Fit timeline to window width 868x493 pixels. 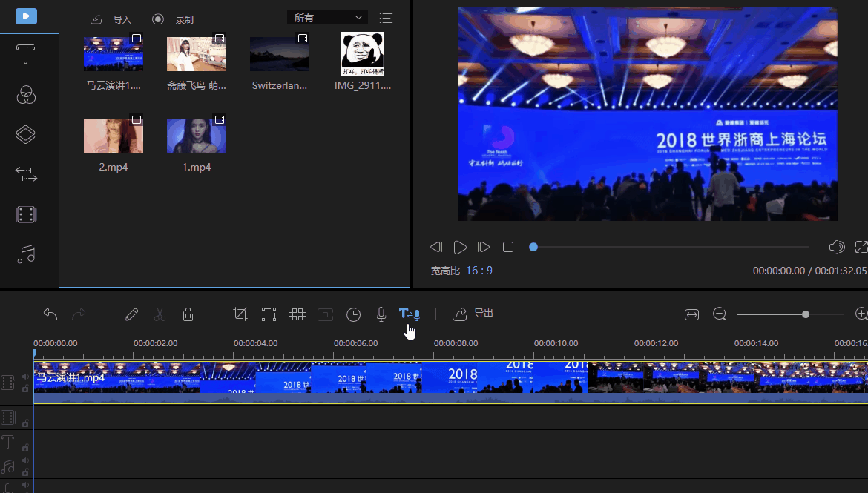point(691,314)
